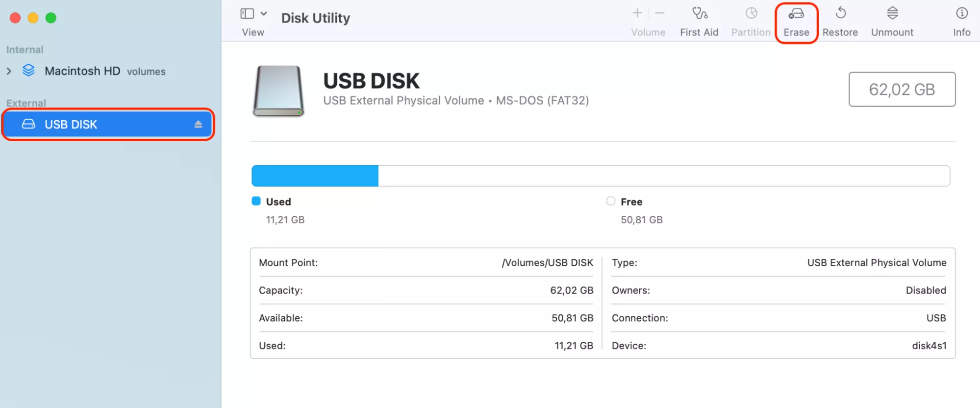Click the 'Erase' toolbar label

796,32
